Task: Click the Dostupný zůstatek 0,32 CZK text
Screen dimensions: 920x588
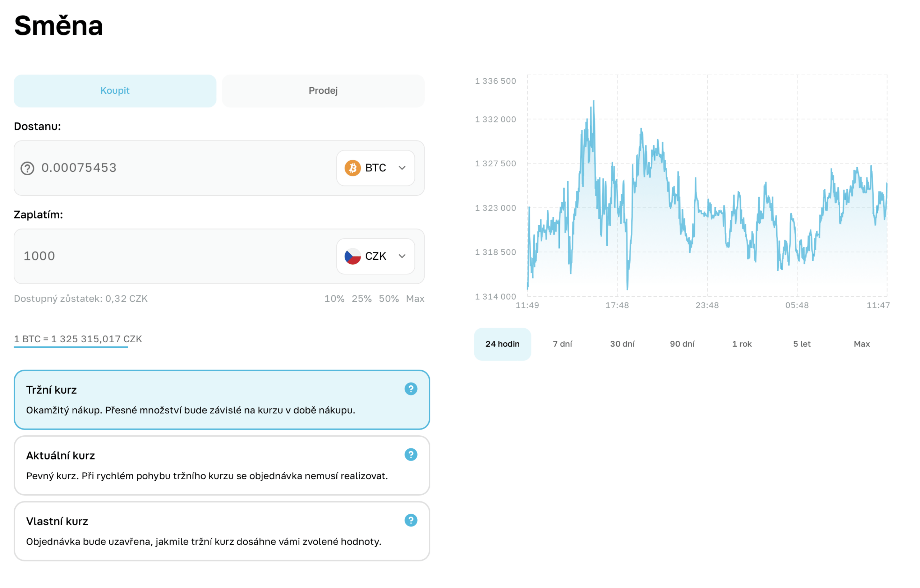Action: coord(80,298)
